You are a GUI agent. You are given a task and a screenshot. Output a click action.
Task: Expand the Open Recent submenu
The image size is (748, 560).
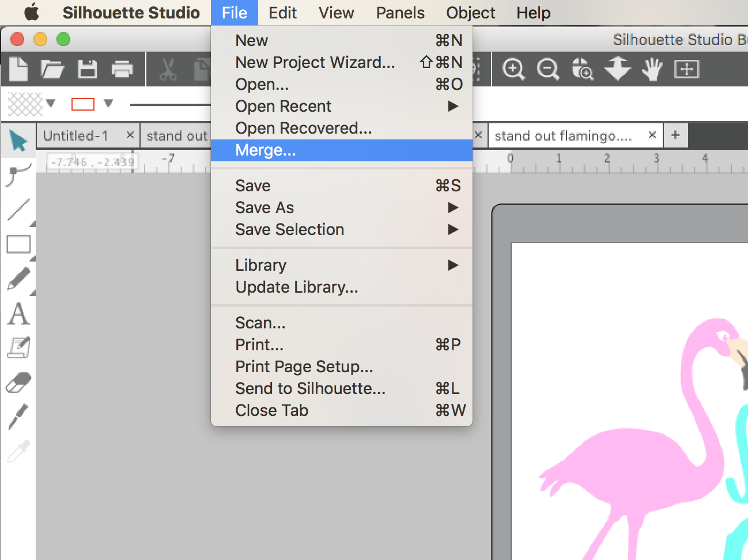click(x=453, y=106)
